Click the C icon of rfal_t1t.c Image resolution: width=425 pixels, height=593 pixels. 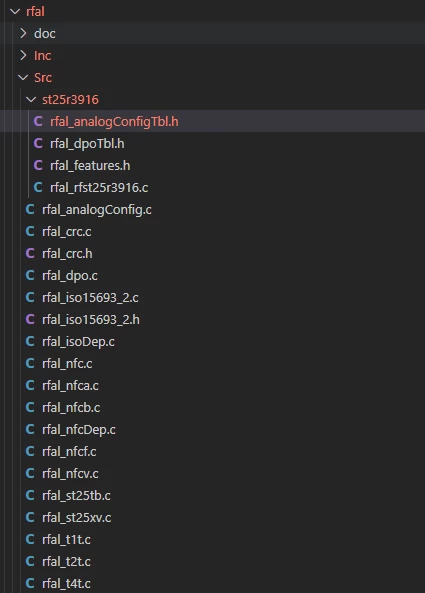[30, 539]
